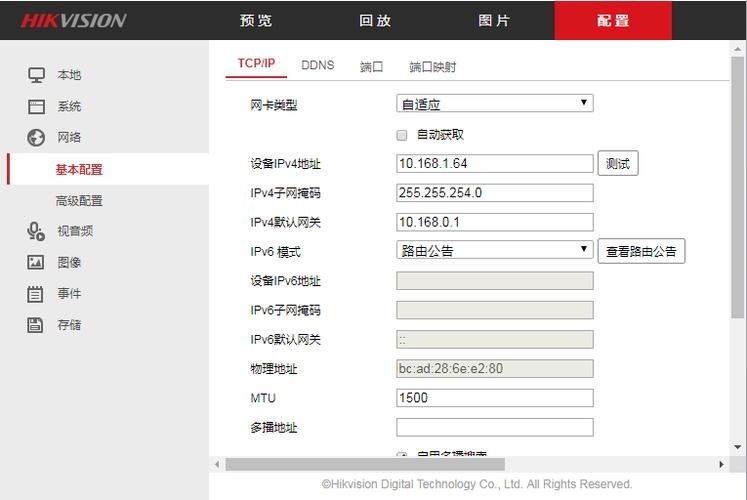This screenshot has width=747, height=500.
Task: Select the floppy disk icon for 存储
Action: coord(35,325)
